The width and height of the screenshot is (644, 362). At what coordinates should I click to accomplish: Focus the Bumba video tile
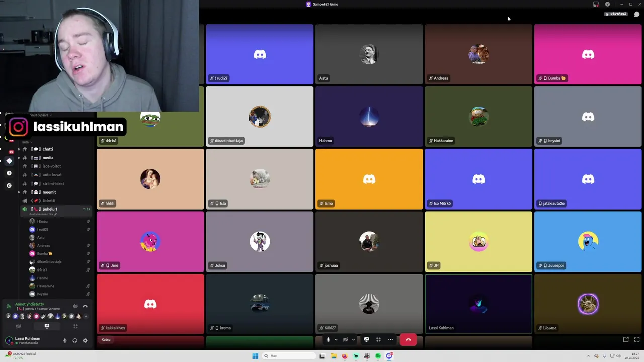pyautogui.click(x=588, y=54)
